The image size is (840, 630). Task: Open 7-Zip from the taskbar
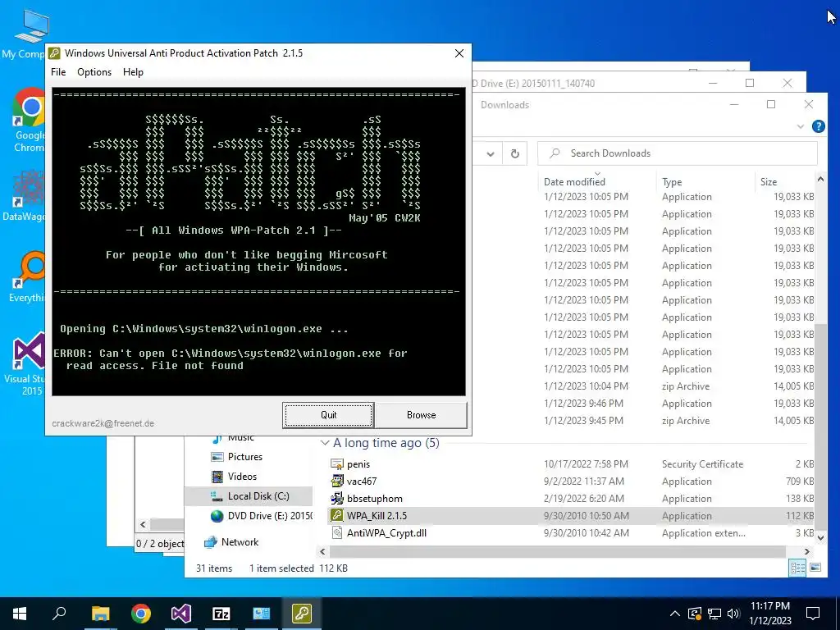point(221,614)
